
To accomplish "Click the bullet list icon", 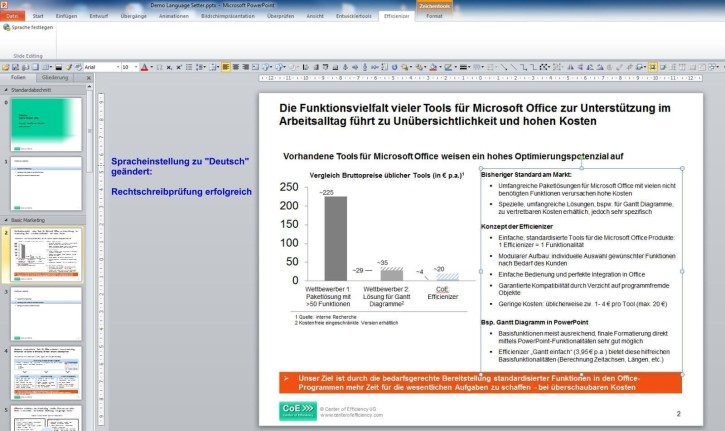I will (189, 67).
